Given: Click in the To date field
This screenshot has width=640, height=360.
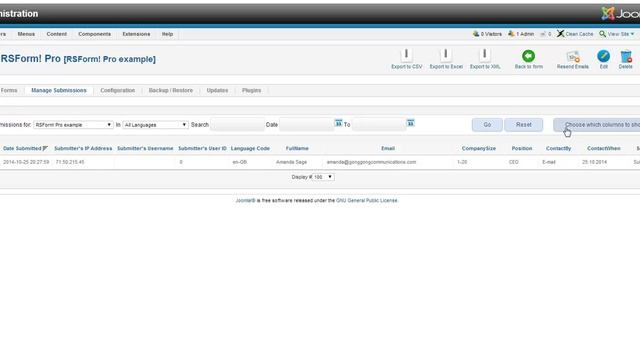Looking at the screenshot, I should coord(379,124).
